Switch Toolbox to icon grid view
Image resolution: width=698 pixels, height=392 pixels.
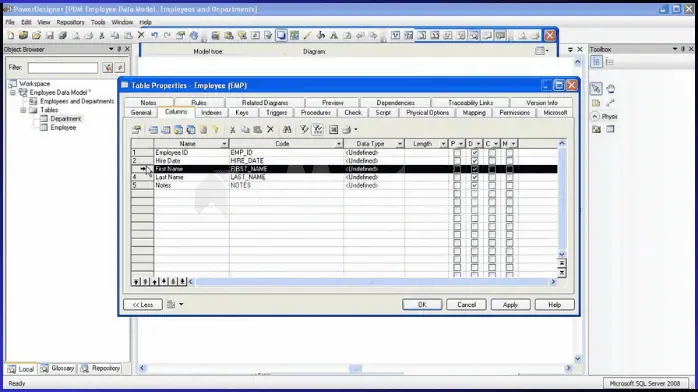tap(596, 62)
